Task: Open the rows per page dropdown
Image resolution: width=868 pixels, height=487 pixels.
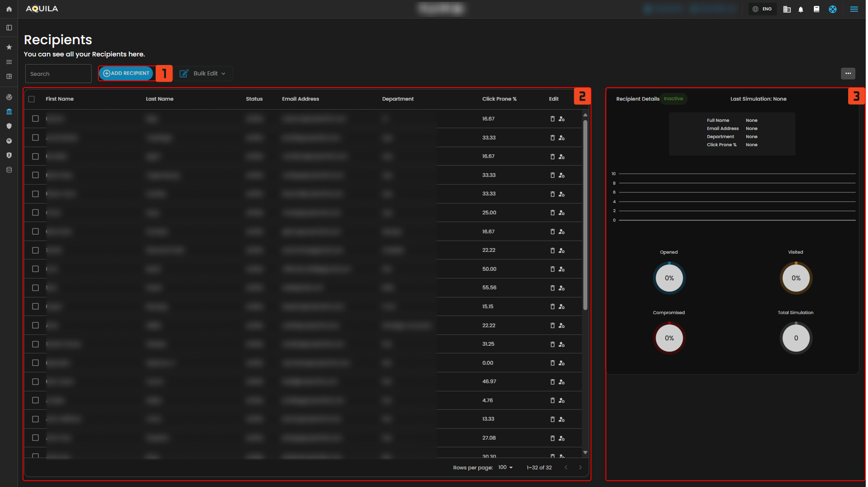Action: (505, 468)
